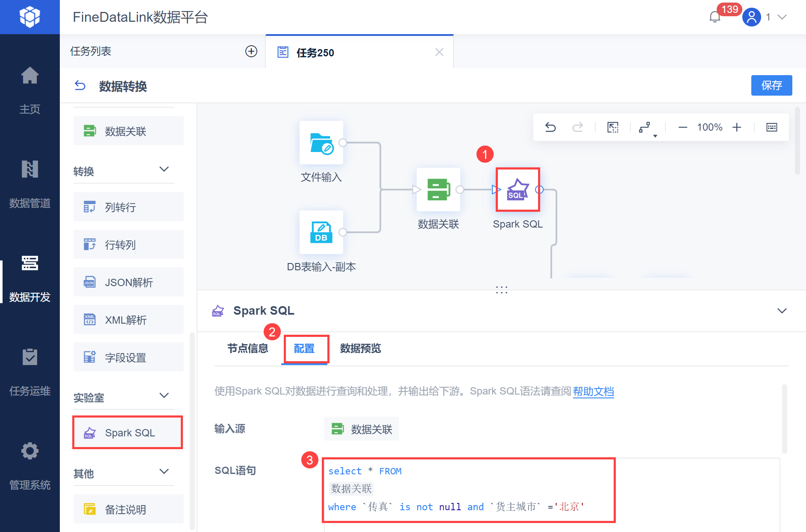The height and width of the screenshot is (532, 806).
Task: Click the 保存 button
Action: pyautogui.click(x=772, y=85)
